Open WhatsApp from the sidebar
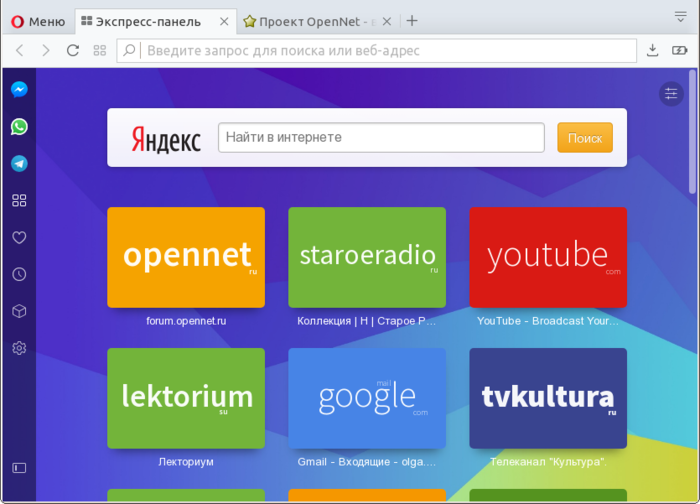The height and width of the screenshot is (504, 700). 19,126
